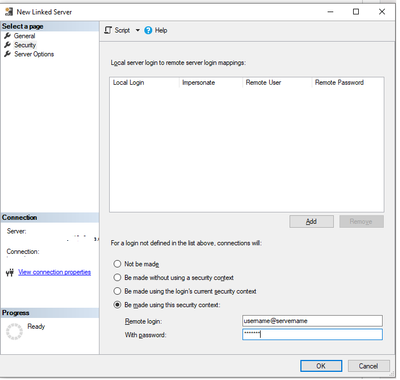400x380 pixels.
Task: Click the Server Options wrench icon
Action: (7, 54)
